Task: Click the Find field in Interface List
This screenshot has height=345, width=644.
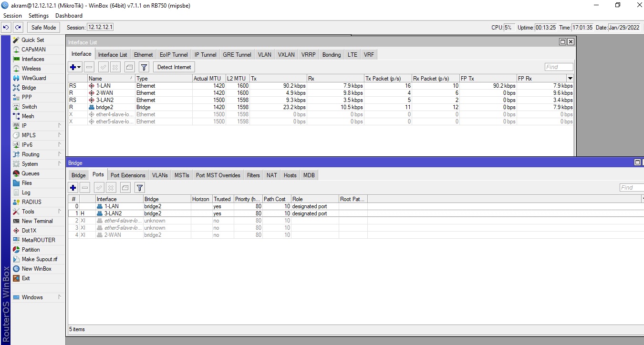Action: pos(558,67)
